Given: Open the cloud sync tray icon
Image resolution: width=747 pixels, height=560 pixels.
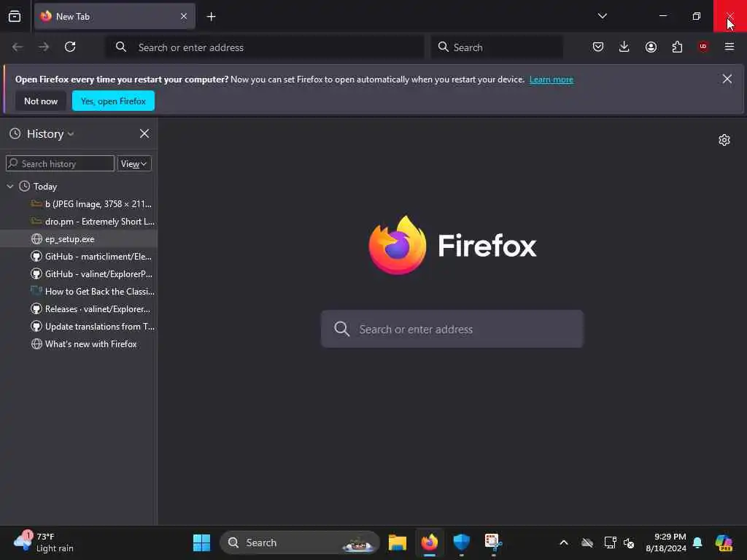Looking at the screenshot, I should pos(587,542).
